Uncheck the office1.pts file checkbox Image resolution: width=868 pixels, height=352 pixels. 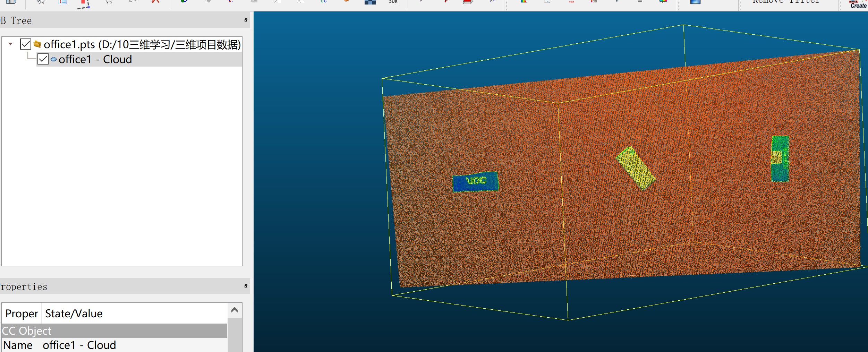(26, 44)
